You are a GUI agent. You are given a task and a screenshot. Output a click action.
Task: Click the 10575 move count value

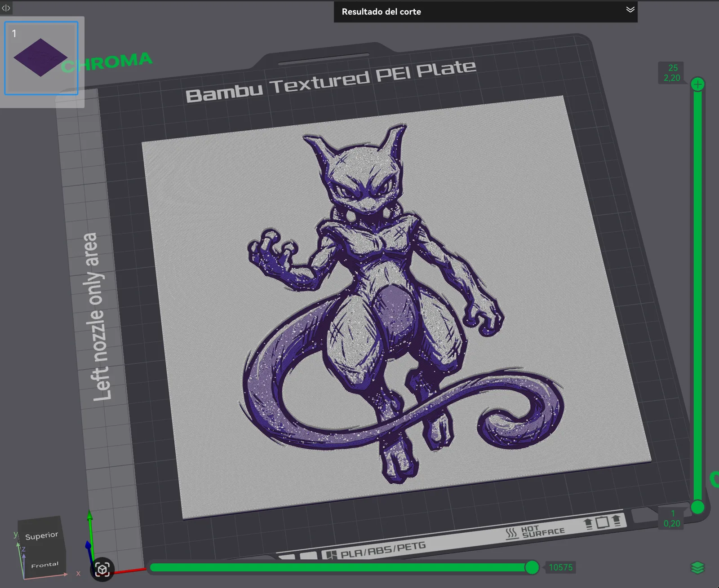coord(560,567)
